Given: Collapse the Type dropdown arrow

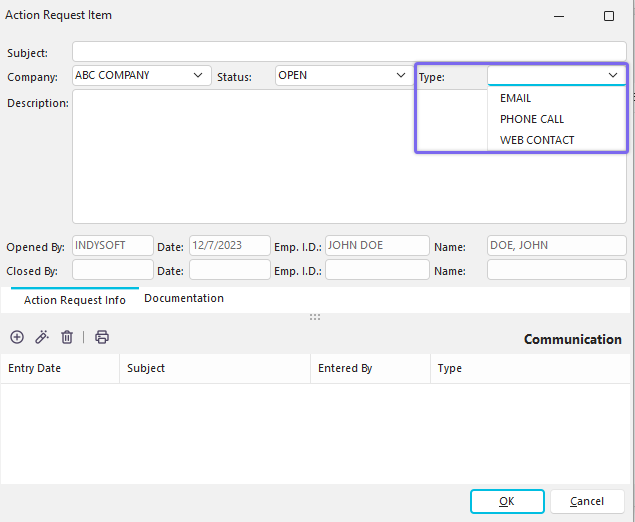Looking at the screenshot, I should (612, 76).
